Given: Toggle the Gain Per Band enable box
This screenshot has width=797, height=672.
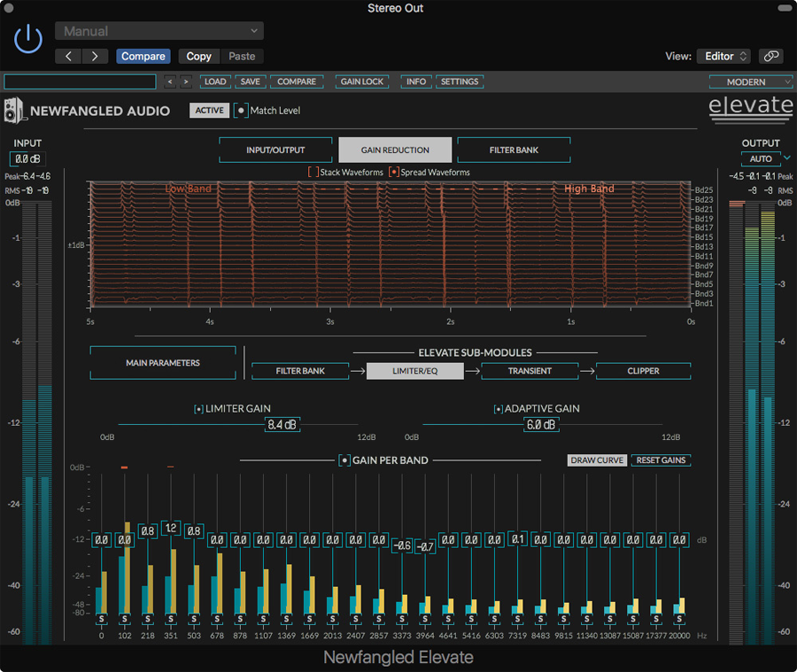Looking at the screenshot, I should pos(344,460).
